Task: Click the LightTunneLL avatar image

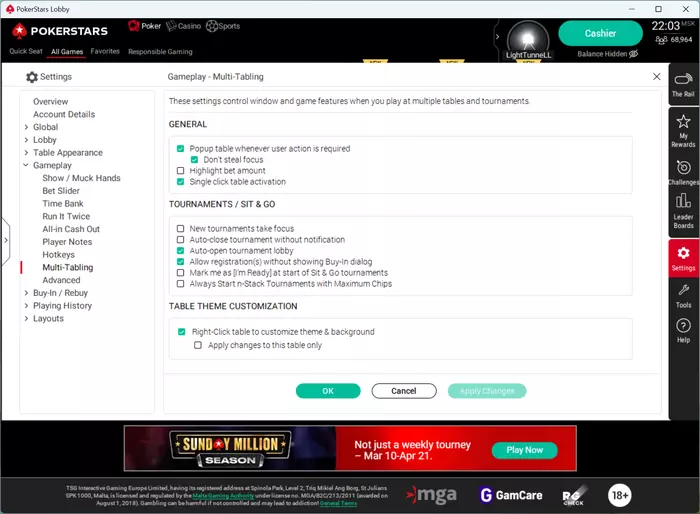Action: click(528, 40)
